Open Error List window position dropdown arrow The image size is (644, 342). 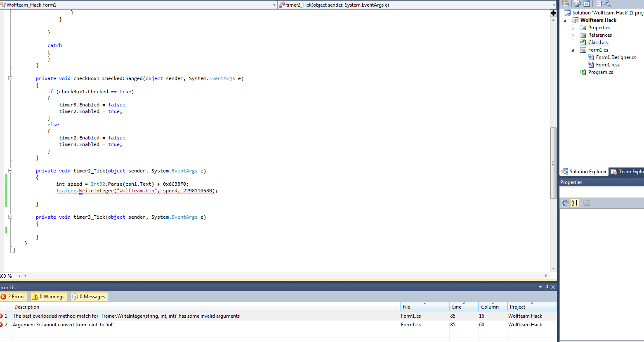point(540,287)
